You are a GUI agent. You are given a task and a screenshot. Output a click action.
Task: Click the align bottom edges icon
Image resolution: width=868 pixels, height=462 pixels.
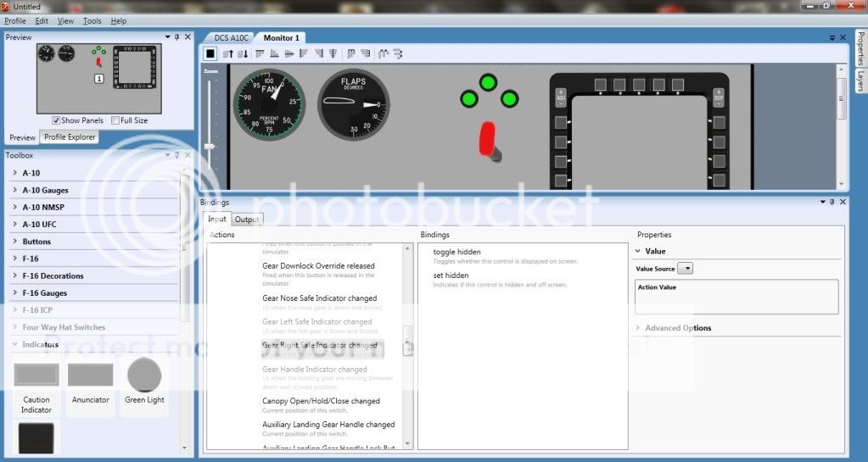click(275, 53)
